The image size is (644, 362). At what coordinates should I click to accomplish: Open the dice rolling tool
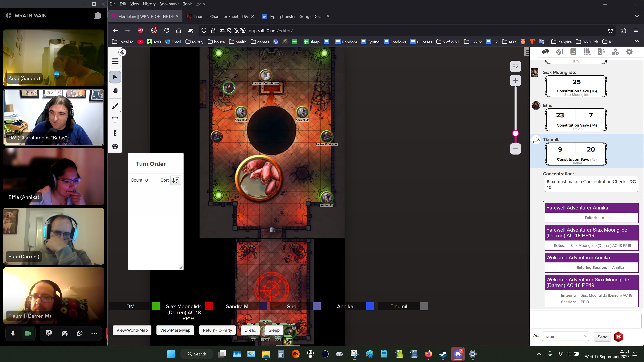pos(115,146)
